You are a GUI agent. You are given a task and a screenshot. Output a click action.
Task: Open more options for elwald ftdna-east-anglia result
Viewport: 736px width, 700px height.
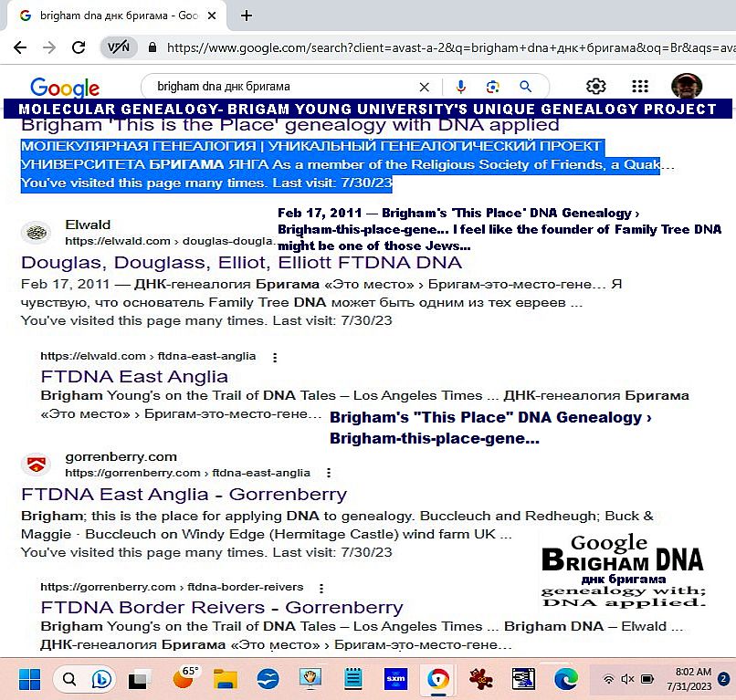[x=275, y=358]
